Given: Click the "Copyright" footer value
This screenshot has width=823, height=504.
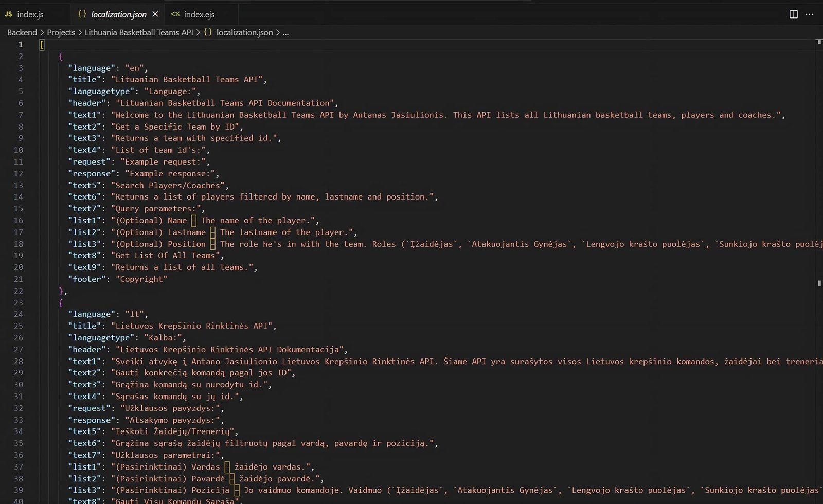Looking at the screenshot, I should click(141, 279).
